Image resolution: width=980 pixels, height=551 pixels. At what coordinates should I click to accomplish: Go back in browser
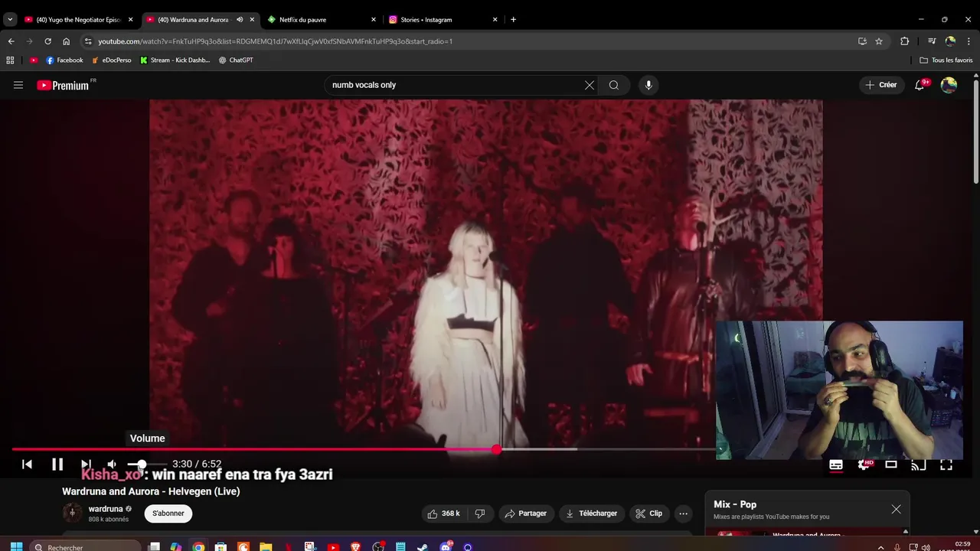(11, 41)
